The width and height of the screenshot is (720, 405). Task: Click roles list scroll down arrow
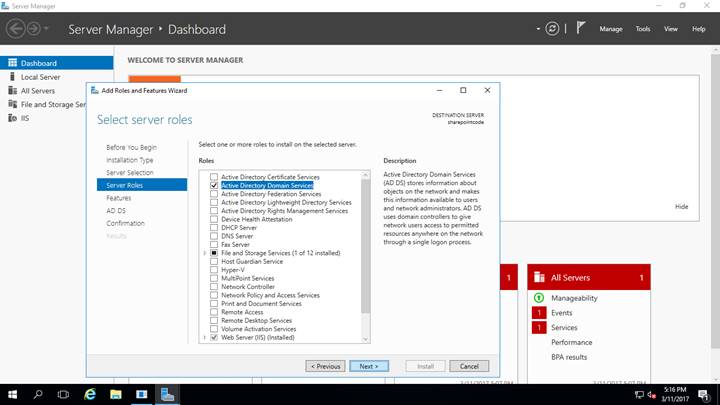click(366, 339)
